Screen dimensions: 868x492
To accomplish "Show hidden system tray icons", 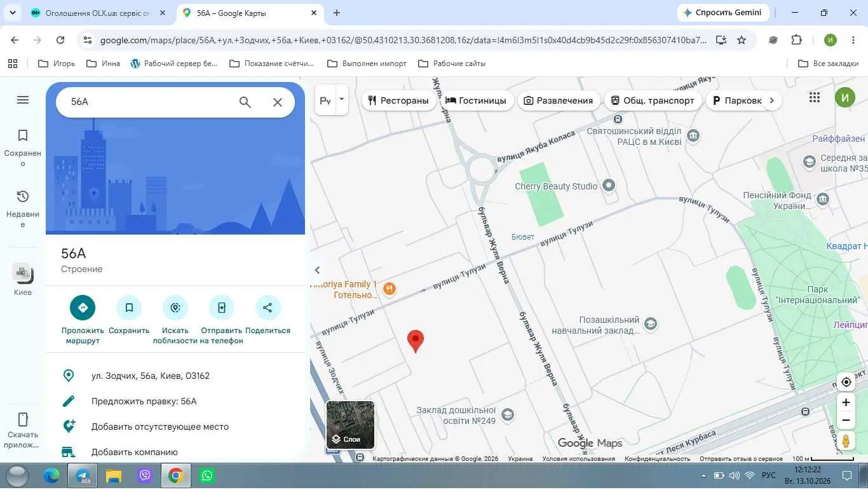I will click(703, 475).
